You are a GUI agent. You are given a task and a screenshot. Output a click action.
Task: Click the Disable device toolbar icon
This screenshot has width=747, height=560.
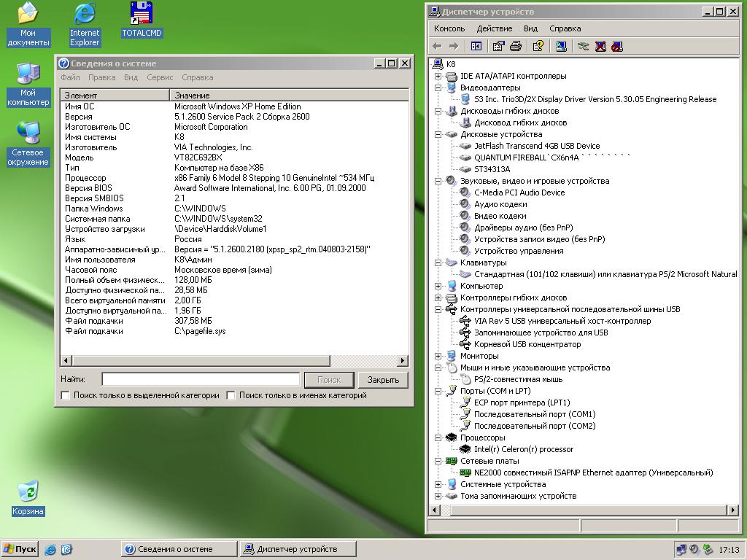pos(617,46)
